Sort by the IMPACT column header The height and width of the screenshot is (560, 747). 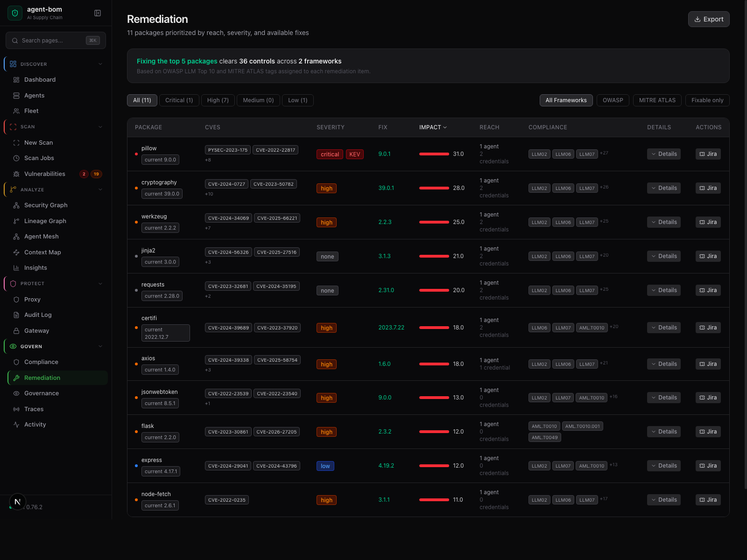(x=433, y=127)
